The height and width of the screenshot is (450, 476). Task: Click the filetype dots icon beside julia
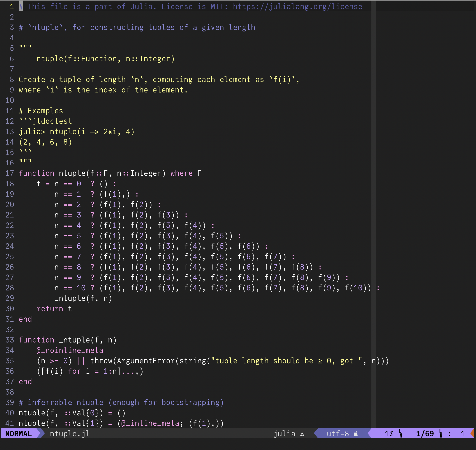[x=302, y=434]
